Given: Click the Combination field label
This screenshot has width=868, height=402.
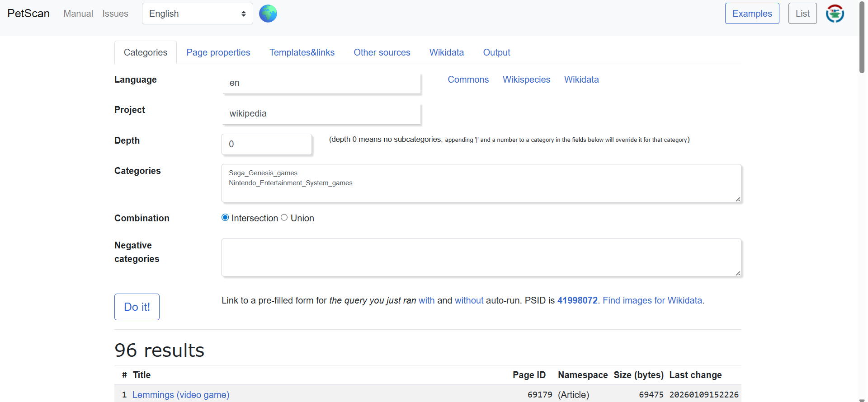Looking at the screenshot, I should coord(142,218).
